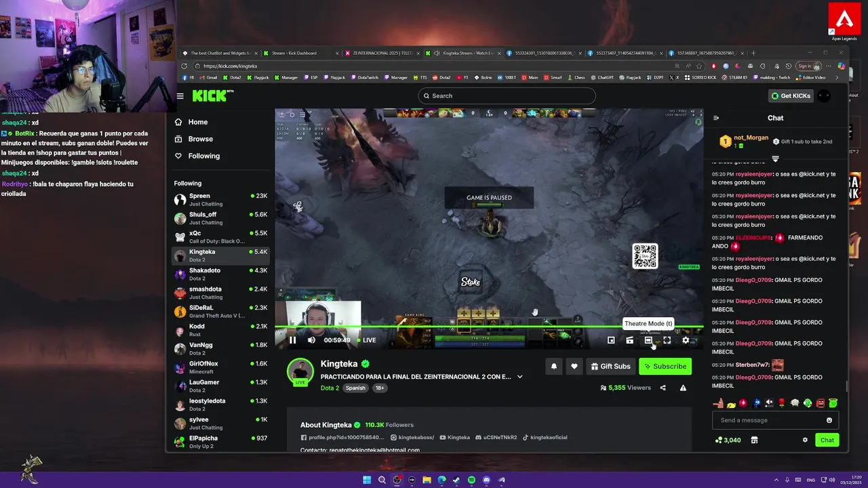
Task: Seek on the green stream progress bar
Action: [x=489, y=328]
